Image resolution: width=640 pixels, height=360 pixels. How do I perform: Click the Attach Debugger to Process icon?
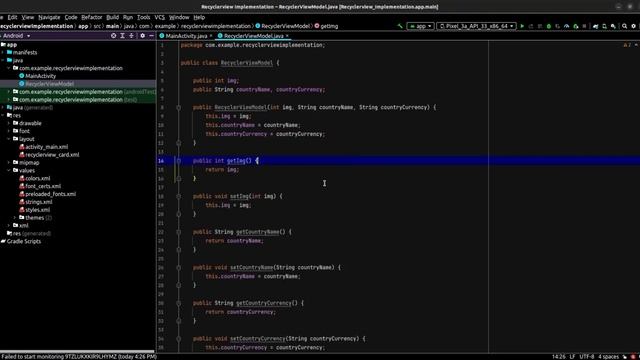coord(576,26)
